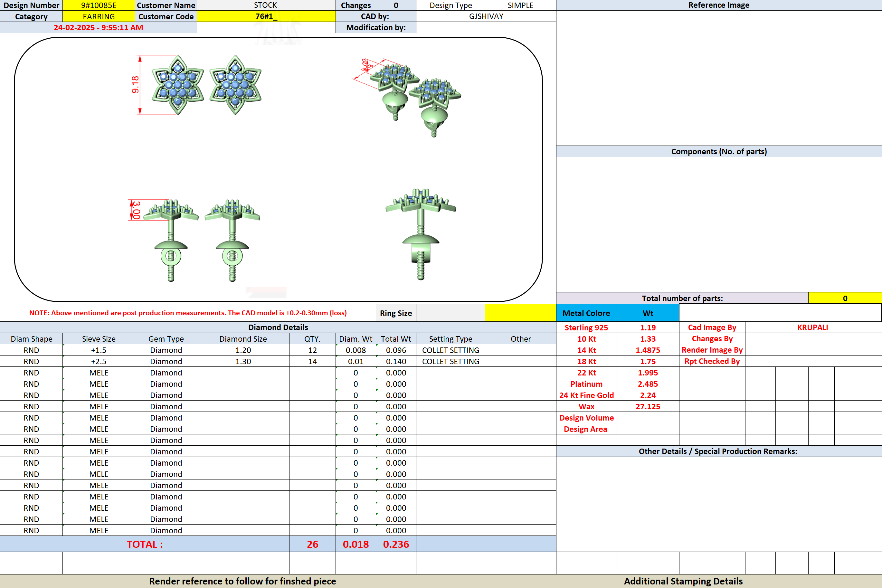Click the perspective view earring pair render
Screen dimensions: 882x588
[x=407, y=98]
